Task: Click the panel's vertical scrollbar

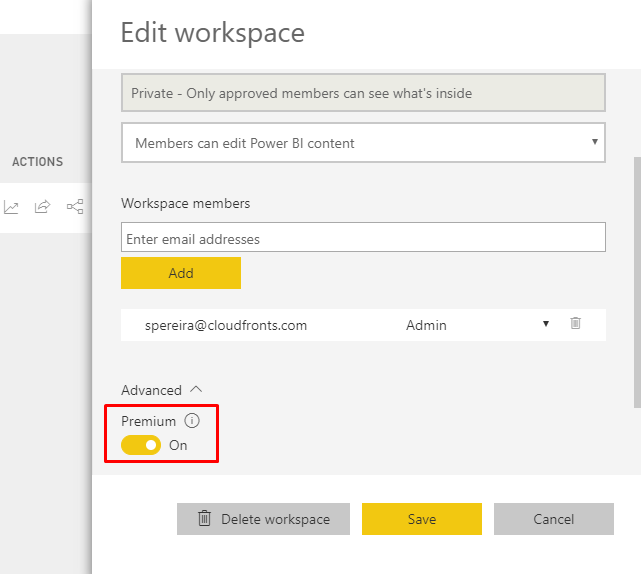Action: click(637, 280)
